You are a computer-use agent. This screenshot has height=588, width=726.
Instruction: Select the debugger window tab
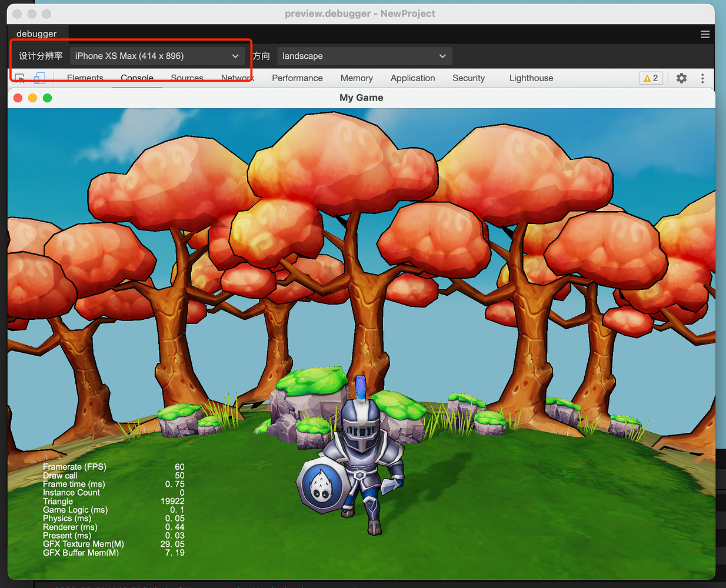pyautogui.click(x=36, y=34)
